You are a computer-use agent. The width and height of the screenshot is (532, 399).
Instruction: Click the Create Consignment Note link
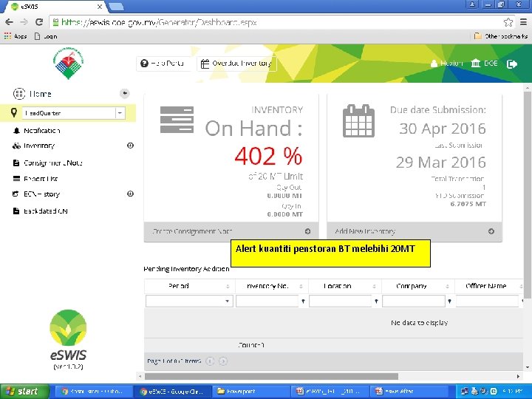click(x=192, y=231)
